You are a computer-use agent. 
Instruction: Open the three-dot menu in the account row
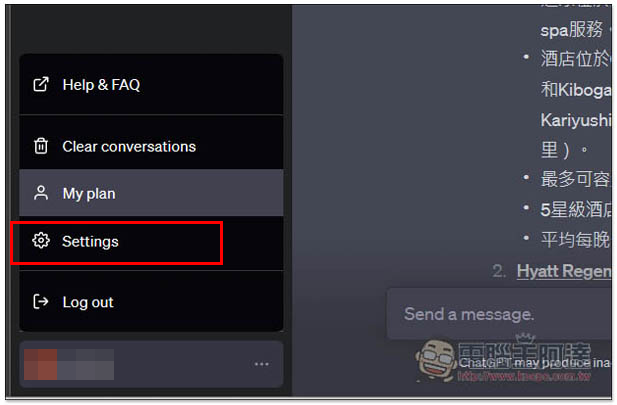(x=262, y=364)
